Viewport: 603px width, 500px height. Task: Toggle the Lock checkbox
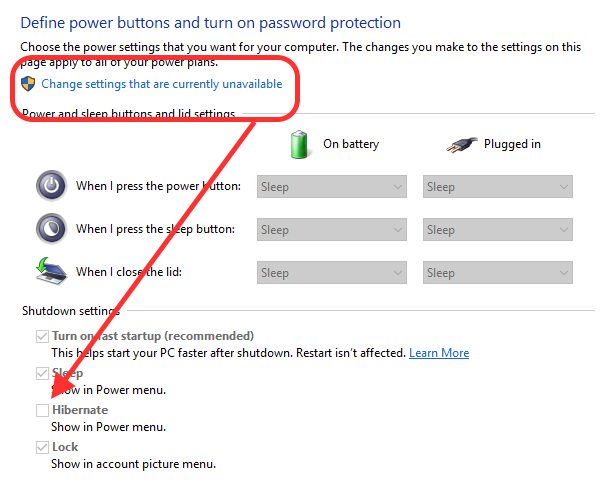pos(42,447)
